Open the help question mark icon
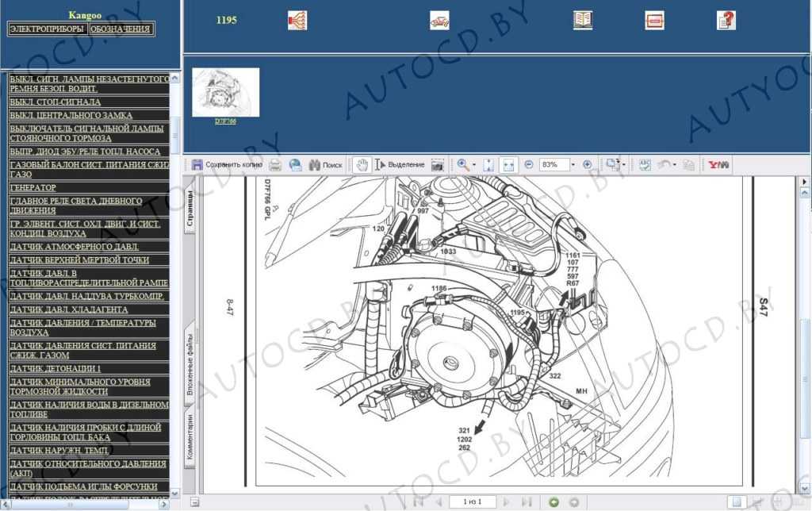The width and height of the screenshot is (812, 511). click(726, 20)
